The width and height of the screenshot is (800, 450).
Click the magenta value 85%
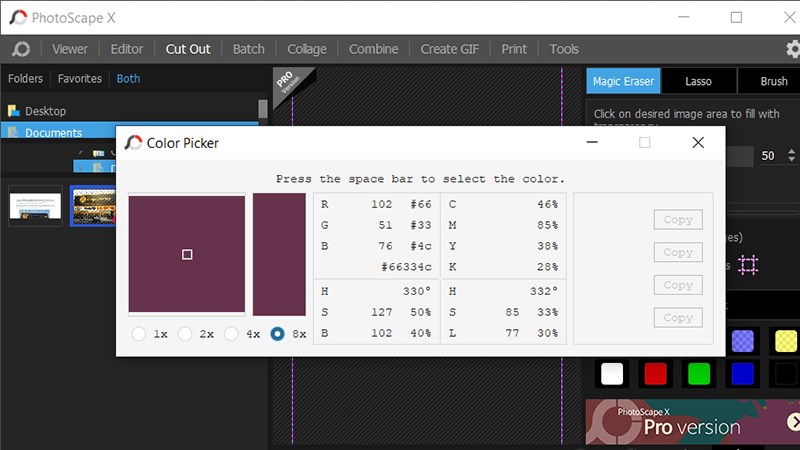[547, 225]
